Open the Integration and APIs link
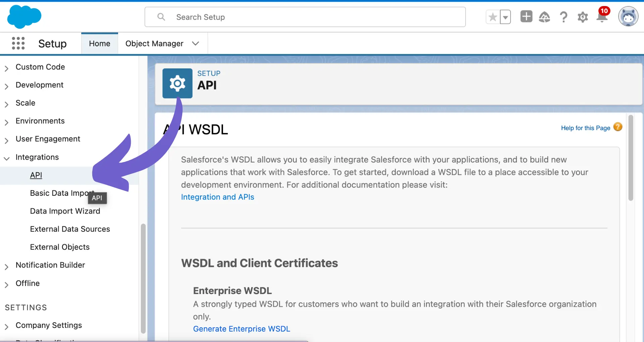 coord(218,197)
